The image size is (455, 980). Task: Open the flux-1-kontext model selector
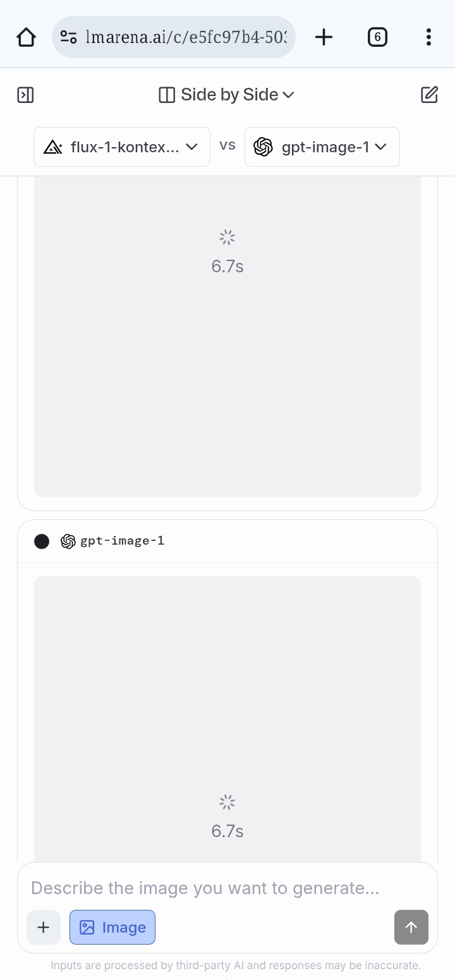pyautogui.click(x=121, y=147)
